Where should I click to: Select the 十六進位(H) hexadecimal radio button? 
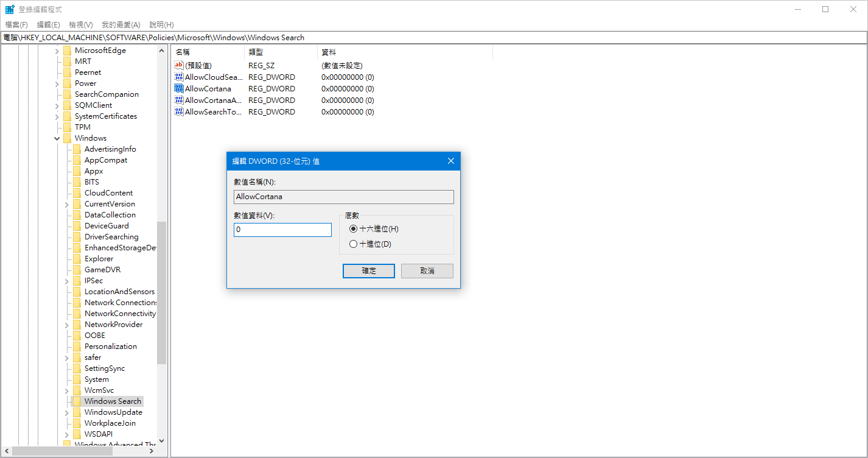click(354, 229)
